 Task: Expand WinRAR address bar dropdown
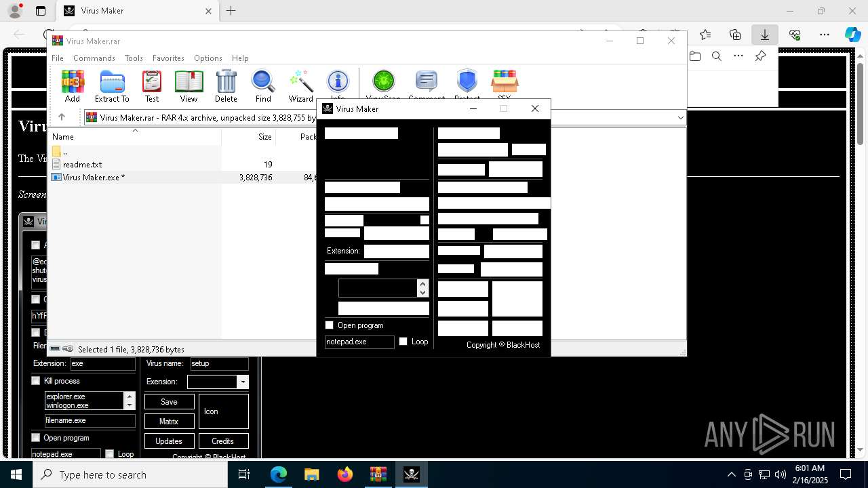coord(680,117)
